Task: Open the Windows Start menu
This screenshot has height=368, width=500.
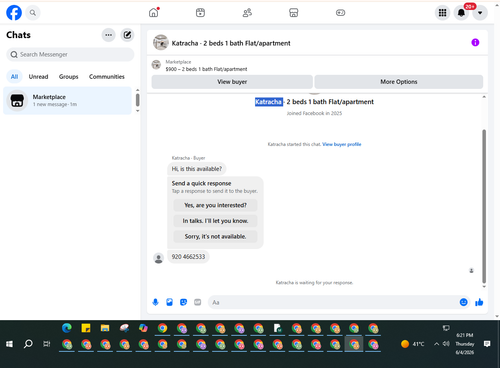Action: coord(9,344)
